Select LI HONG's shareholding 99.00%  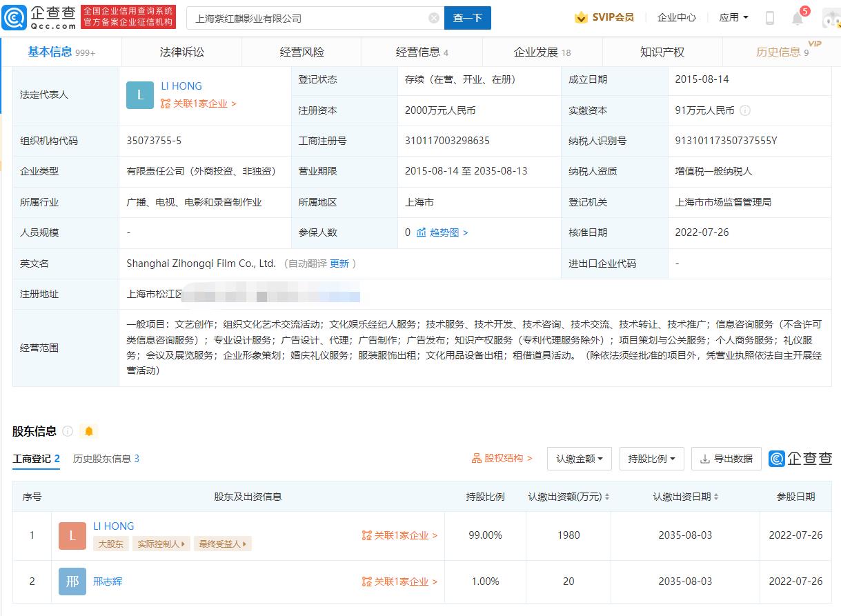click(x=485, y=535)
